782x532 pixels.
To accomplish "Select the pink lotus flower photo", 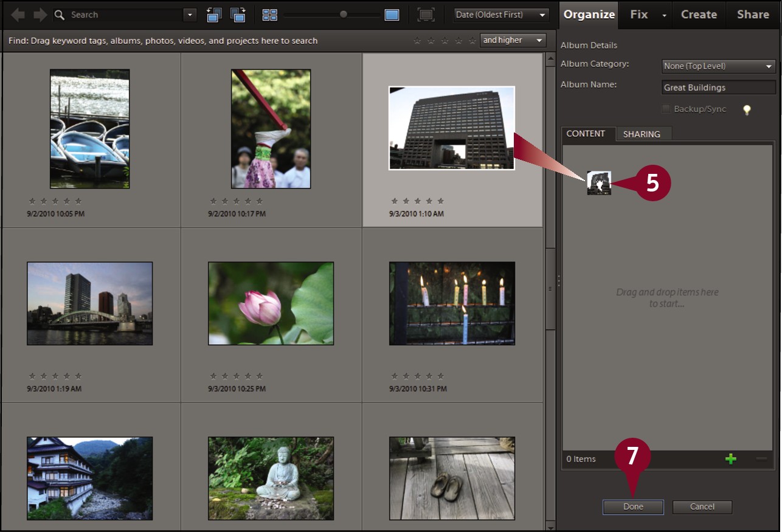I will click(271, 303).
